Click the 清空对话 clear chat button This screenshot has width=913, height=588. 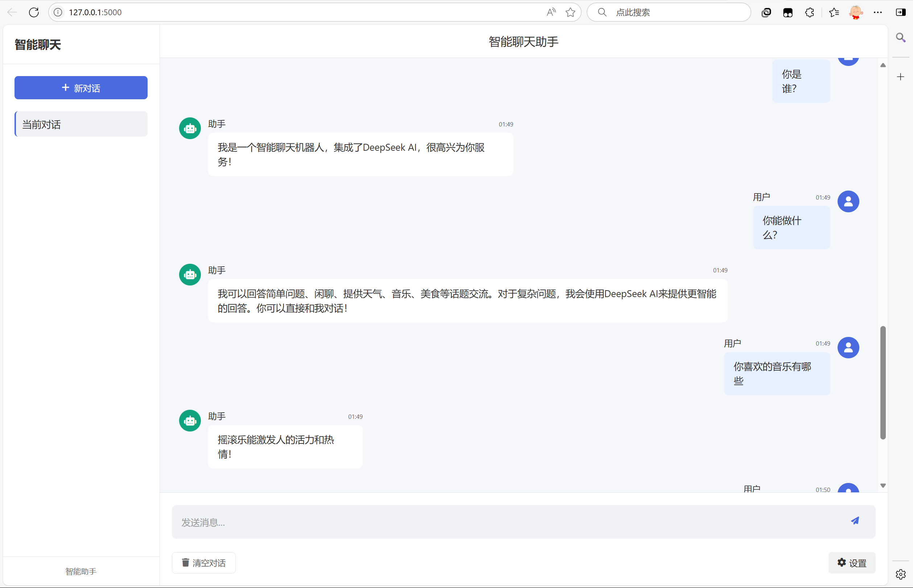(204, 563)
